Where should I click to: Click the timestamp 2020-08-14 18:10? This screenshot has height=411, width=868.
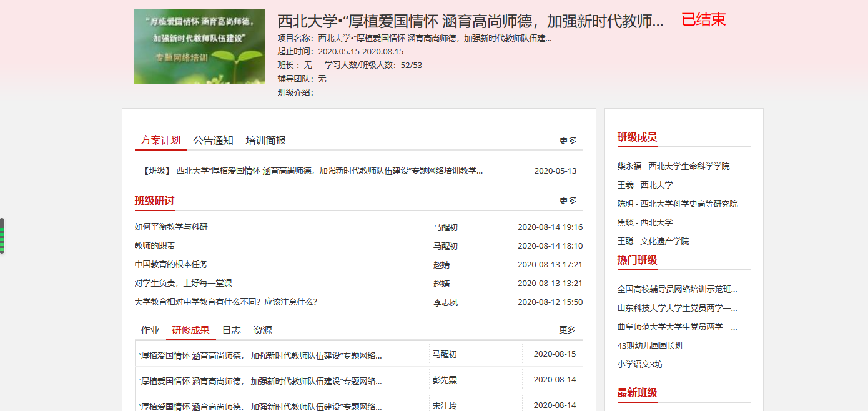pyautogui.click(x=550, y=246)
